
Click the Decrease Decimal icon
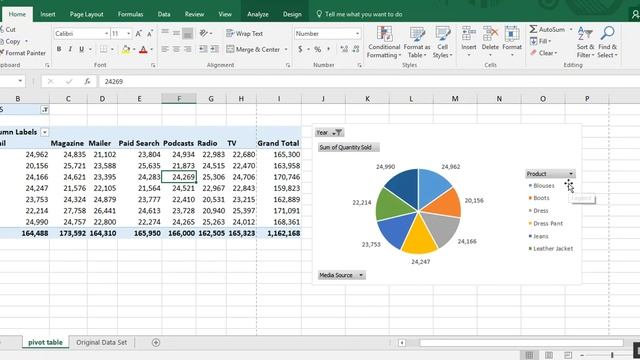click(356, 49)
